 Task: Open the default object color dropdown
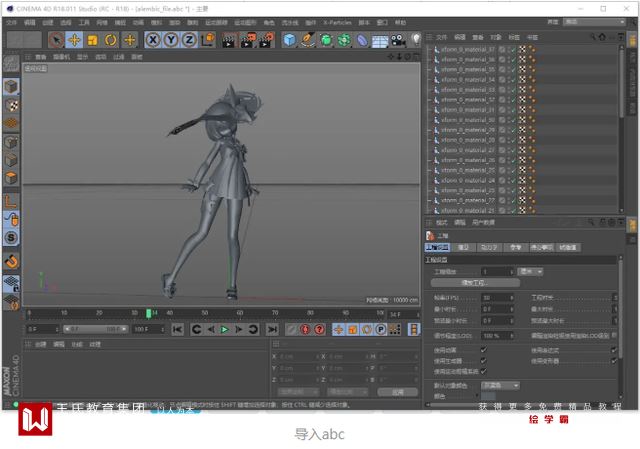point(500,385)
